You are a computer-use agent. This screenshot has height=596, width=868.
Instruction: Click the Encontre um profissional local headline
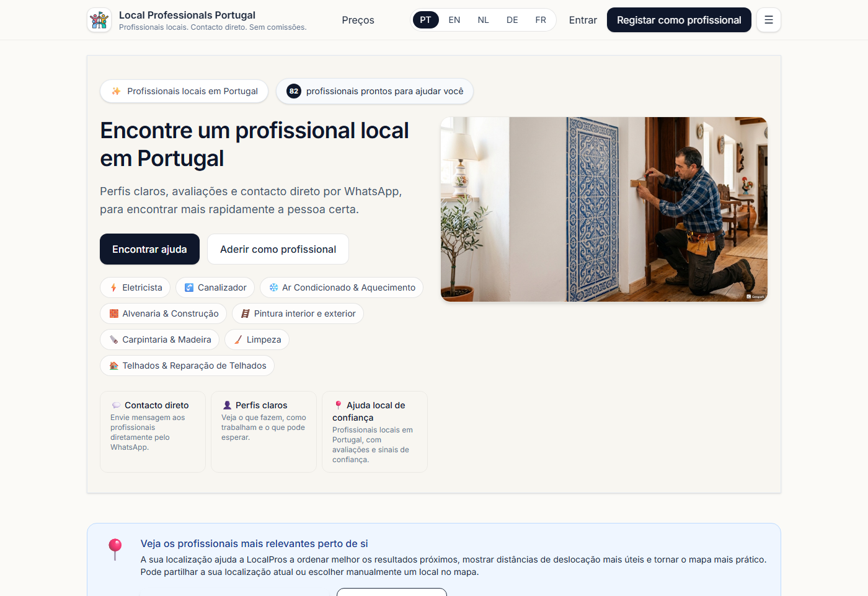click(x=254, y=144)
